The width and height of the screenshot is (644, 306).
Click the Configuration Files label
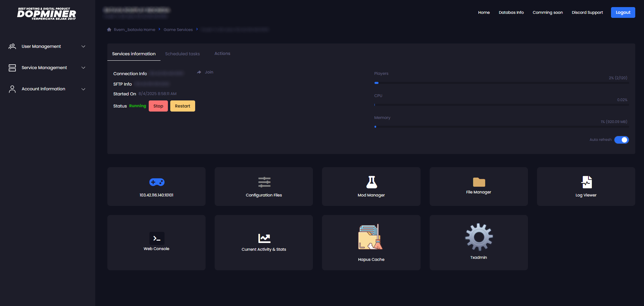point(264,195)
